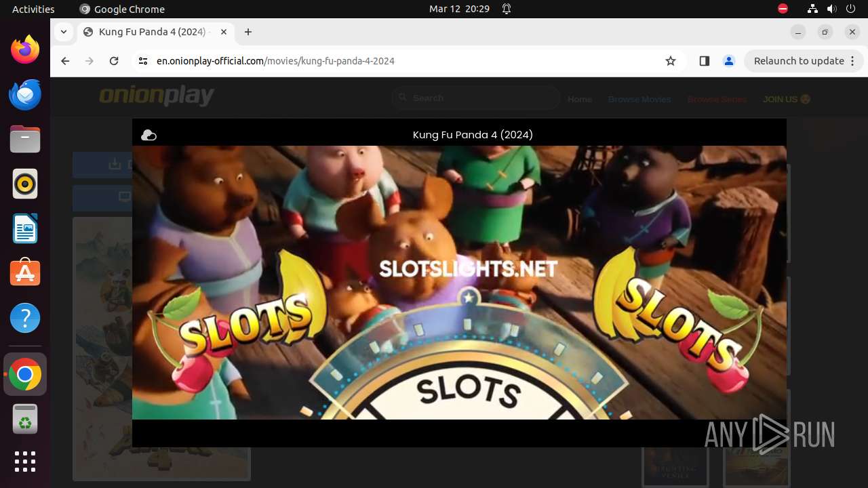This screenshot has width=868, height=488.
Task: Open Browse Movies menu link
Action: click(639, 99)
